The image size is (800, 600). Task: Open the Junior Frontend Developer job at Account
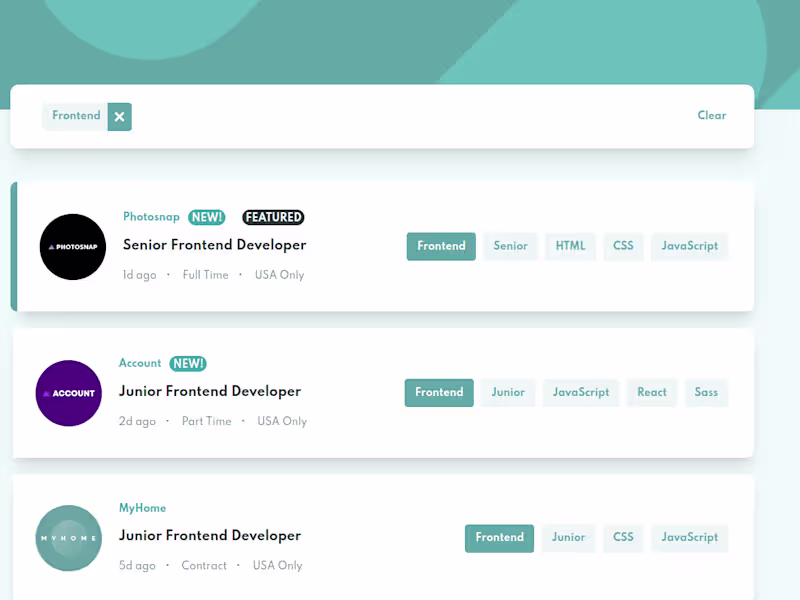[x=210, y=391]
